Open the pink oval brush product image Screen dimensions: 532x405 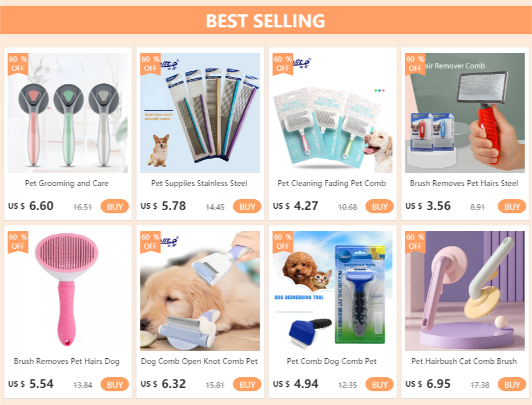tap(67, 291)
